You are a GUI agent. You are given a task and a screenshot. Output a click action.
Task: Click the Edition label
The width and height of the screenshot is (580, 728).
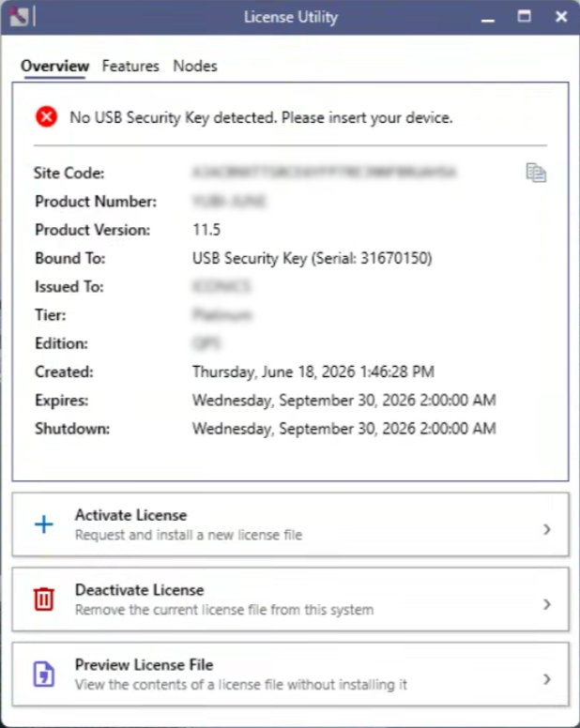click(61, 343)
